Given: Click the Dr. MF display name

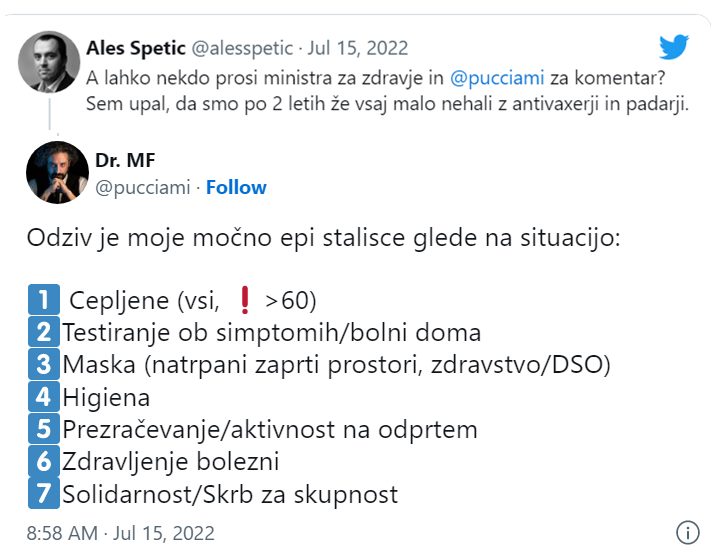Looking at the screenshot, I should 125,160.
